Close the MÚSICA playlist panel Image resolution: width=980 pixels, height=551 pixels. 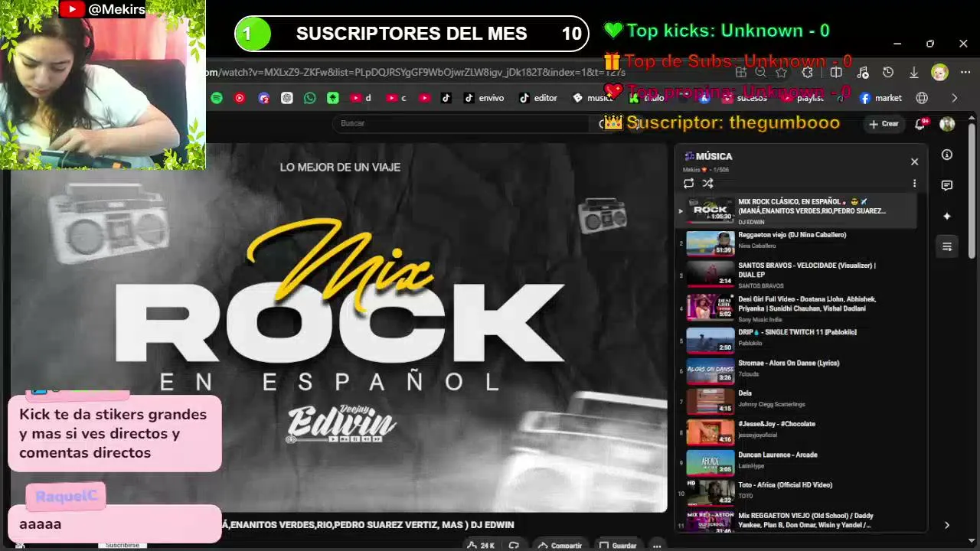(x=914, y=161)
